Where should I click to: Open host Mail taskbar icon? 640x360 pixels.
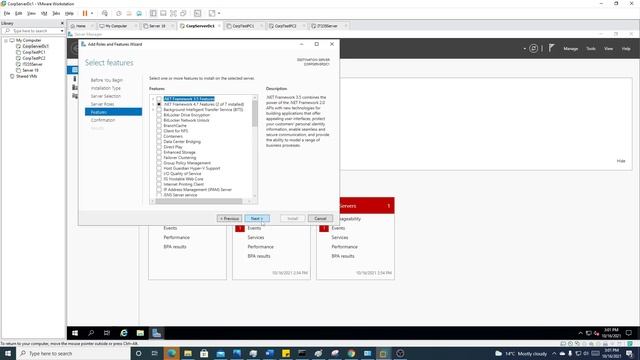(220, 353)
